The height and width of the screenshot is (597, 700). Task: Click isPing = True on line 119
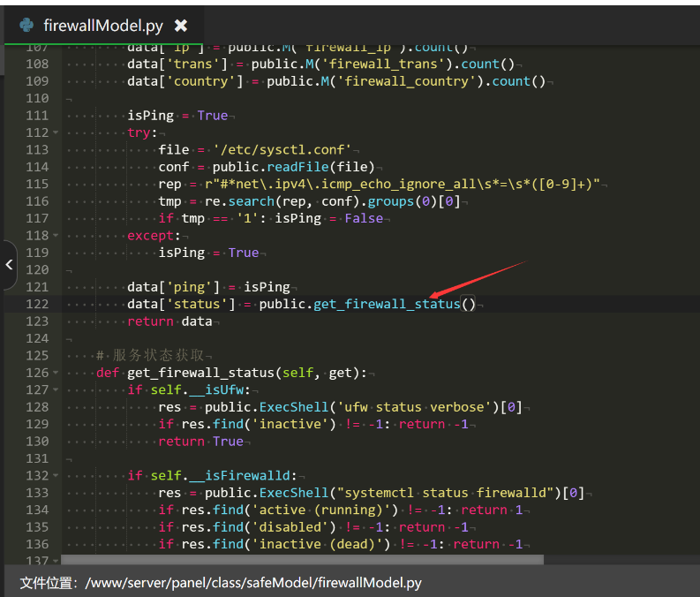coord(208,253)
